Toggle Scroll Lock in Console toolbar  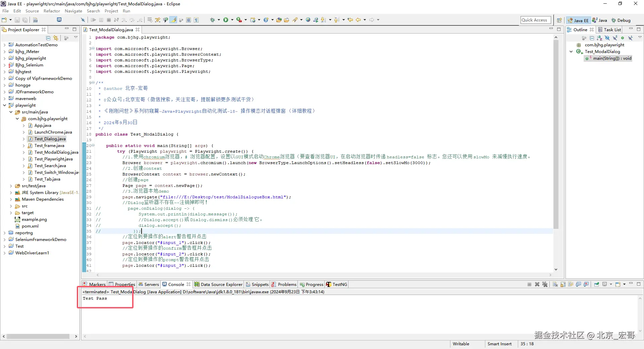(x=563, y=284)
